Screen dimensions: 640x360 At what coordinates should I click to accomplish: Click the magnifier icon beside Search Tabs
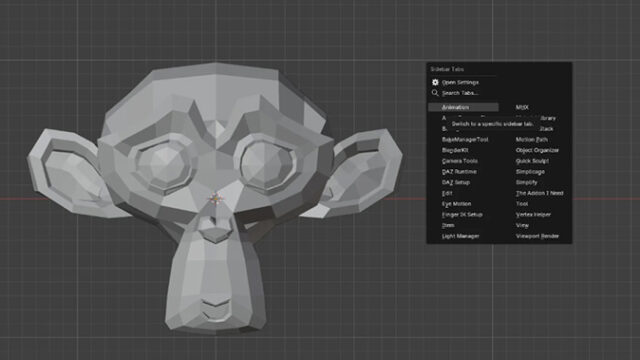click(x=435, y=93)
